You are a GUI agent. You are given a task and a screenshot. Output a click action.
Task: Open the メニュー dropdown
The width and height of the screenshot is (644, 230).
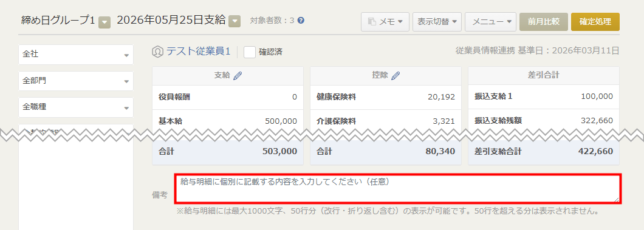pyautogui.click(x=490, y=22)
